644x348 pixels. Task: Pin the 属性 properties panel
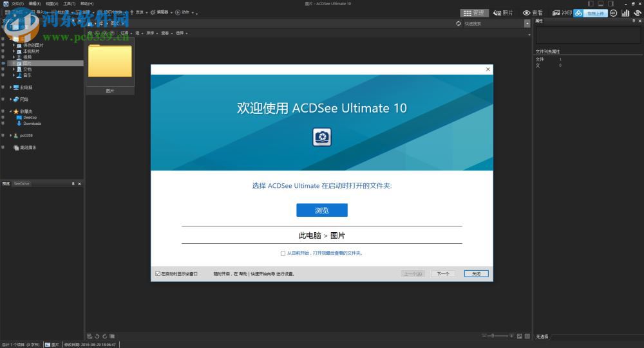tap(634, 21)
